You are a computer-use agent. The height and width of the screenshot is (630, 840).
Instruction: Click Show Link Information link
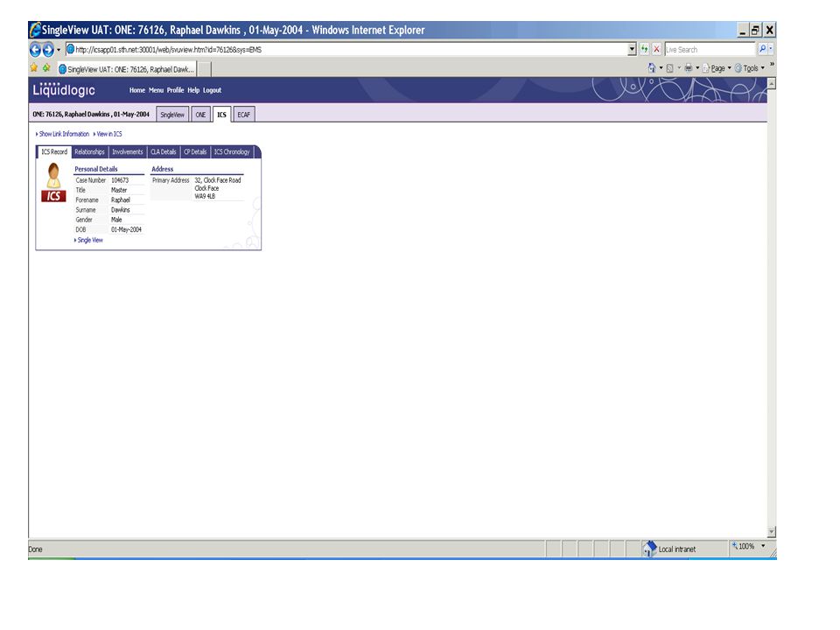[63, 134]
